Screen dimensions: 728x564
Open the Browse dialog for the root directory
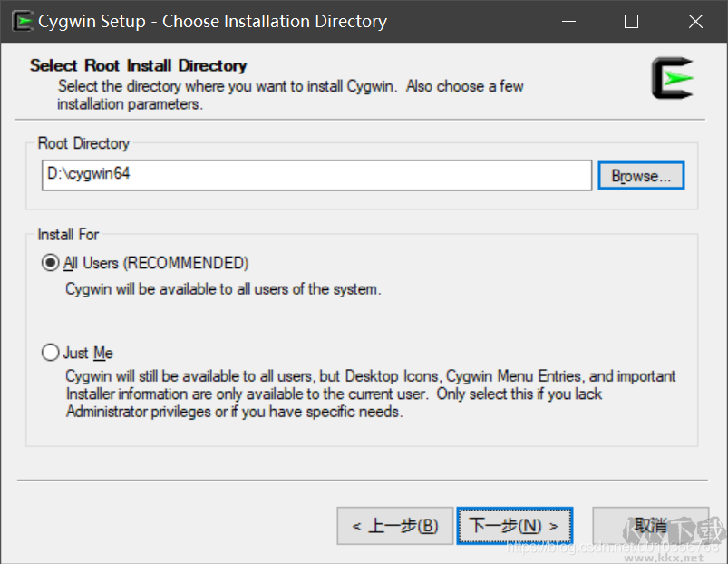pos(640,175)
